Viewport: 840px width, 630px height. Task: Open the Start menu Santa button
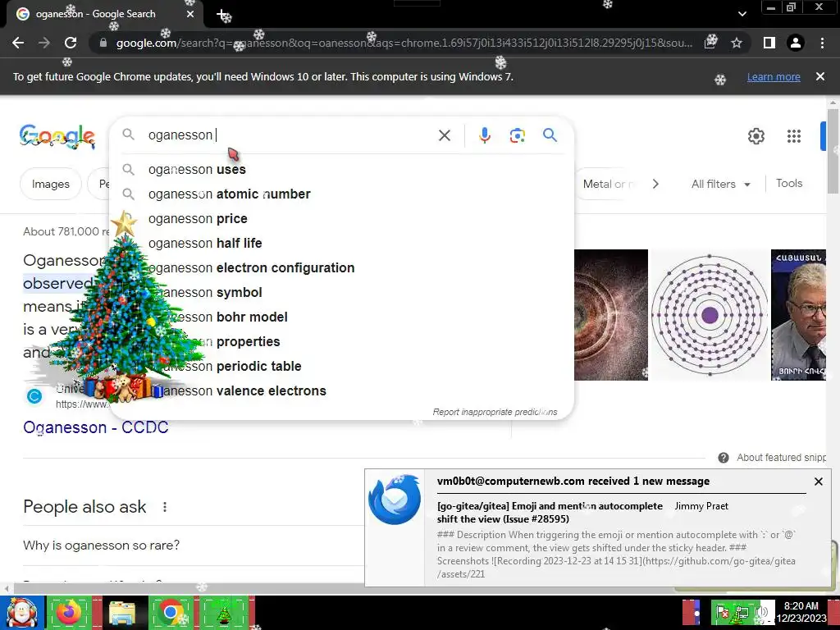click(x=21, y=613)
